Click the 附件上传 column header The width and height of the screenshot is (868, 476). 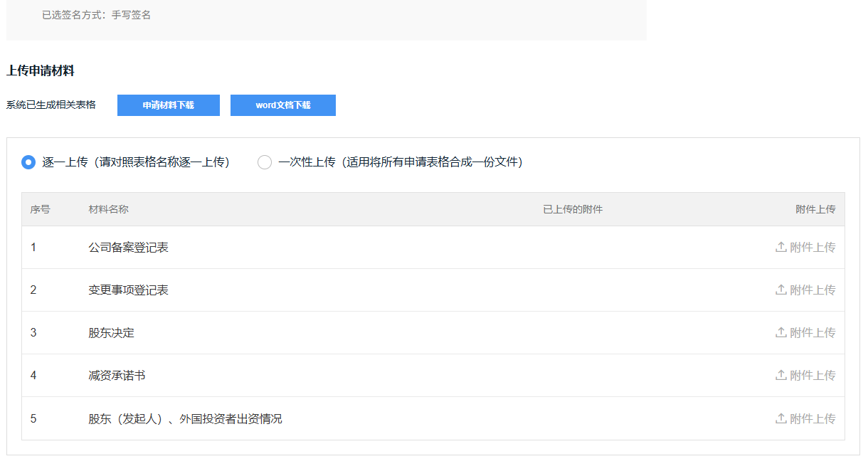tap(815, 209)
